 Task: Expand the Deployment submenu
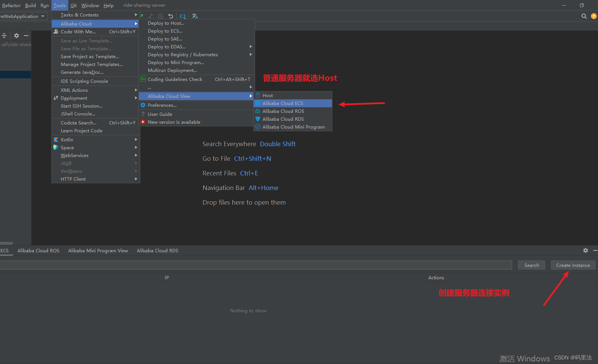pos(96,98)
